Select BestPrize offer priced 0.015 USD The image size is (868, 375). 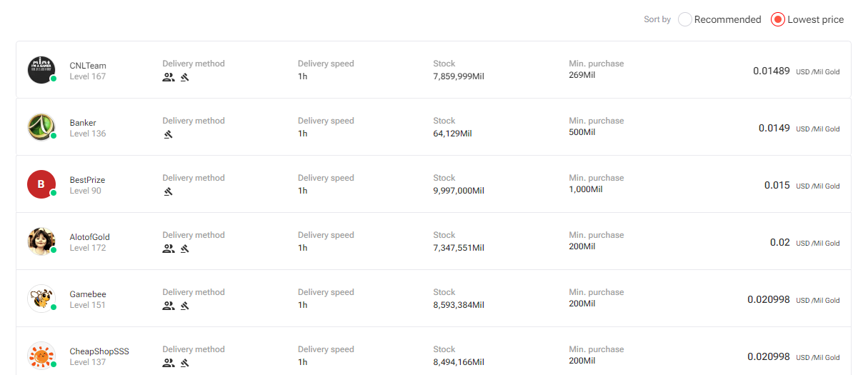pos(434,184)
